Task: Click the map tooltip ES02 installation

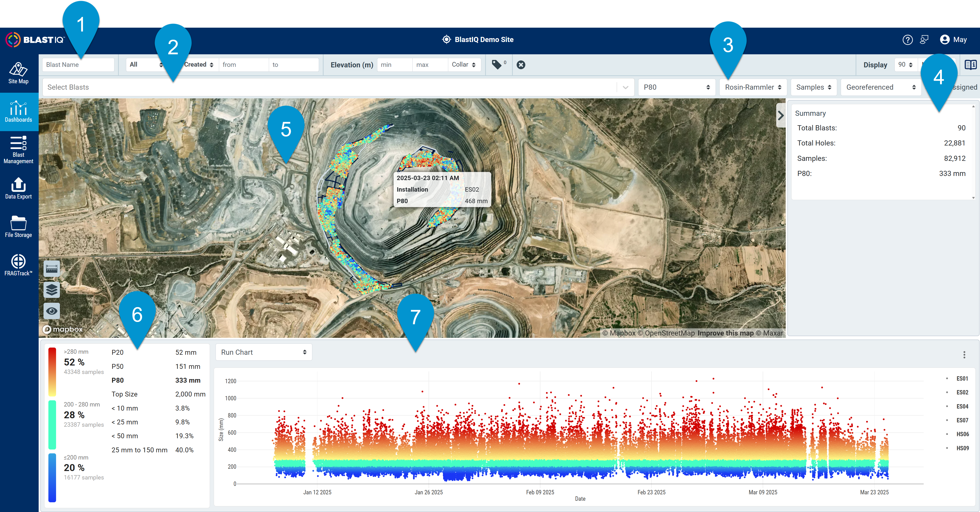Action: 472,190
